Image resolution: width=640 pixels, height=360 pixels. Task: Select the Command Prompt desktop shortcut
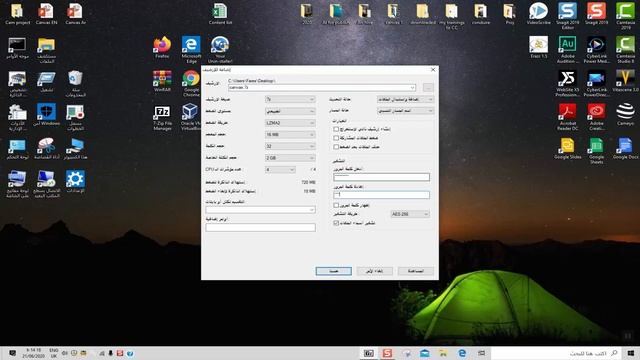coord(17,47)
